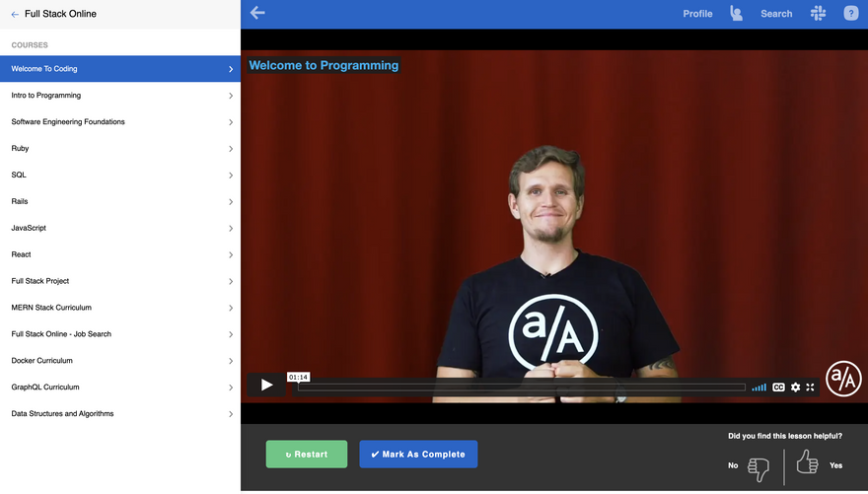Play the Welcome to Programming video
Viewport: 868px width, 494px height.
click(x=266, y=386)
